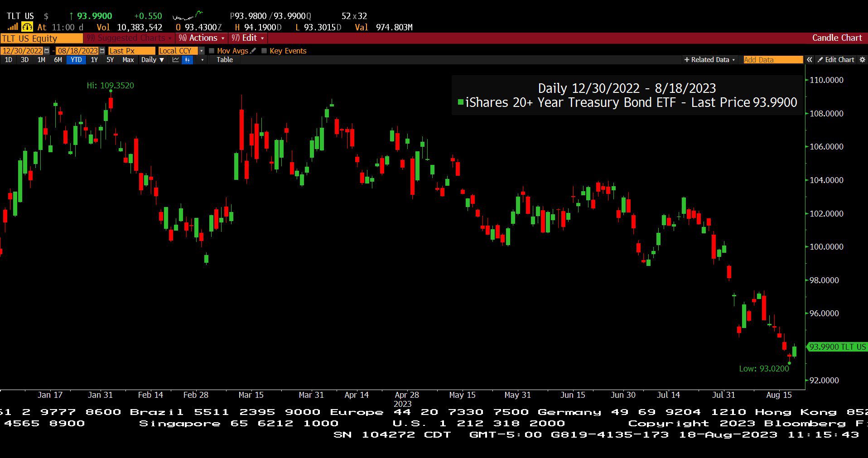
Task: Click the Aug 15 x-axis label
Action: click(x=779, y=395)
